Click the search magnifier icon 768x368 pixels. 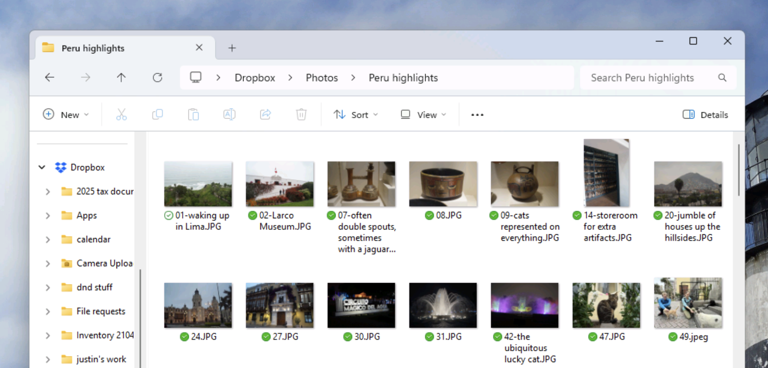pos(722,77)
